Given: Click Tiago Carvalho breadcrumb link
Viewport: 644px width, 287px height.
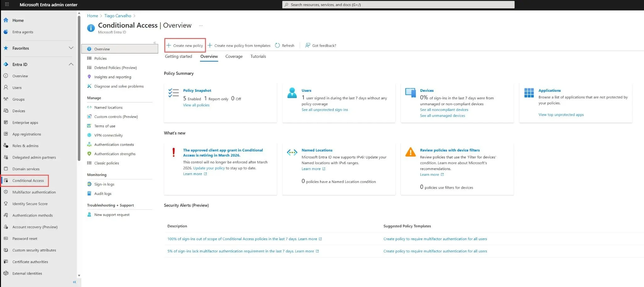Looking at the screenshot, I should click(118, 16).
